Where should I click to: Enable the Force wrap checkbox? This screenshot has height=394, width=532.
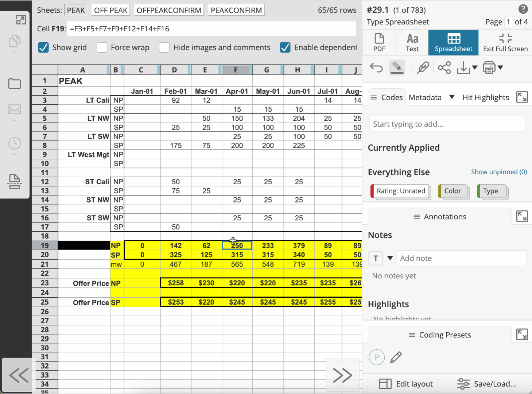(102, 47)
